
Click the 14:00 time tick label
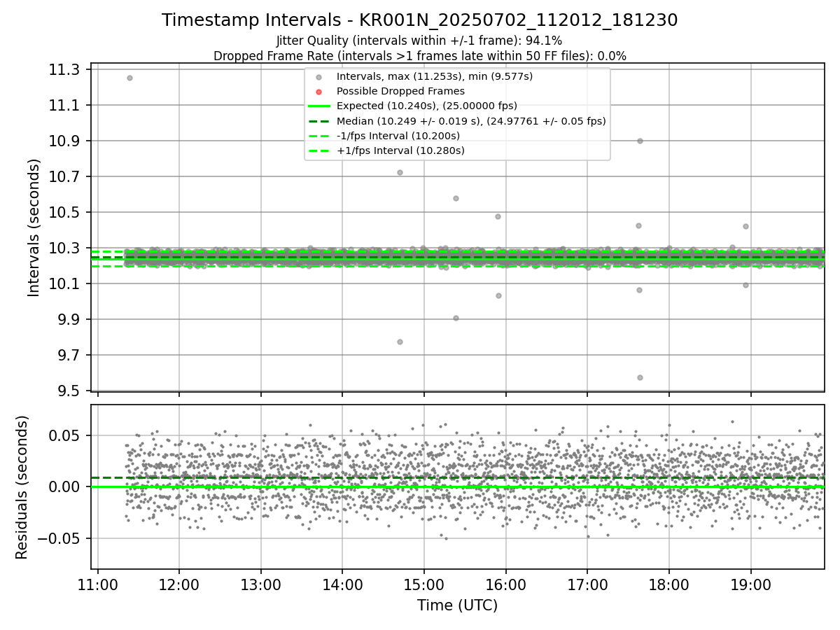(342, 584)
